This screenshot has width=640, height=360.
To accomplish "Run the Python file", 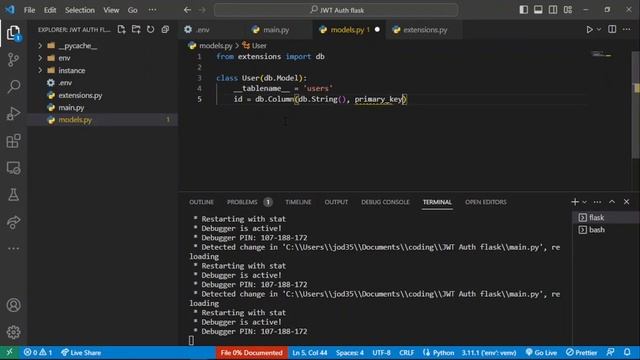I will coord(589,29).
